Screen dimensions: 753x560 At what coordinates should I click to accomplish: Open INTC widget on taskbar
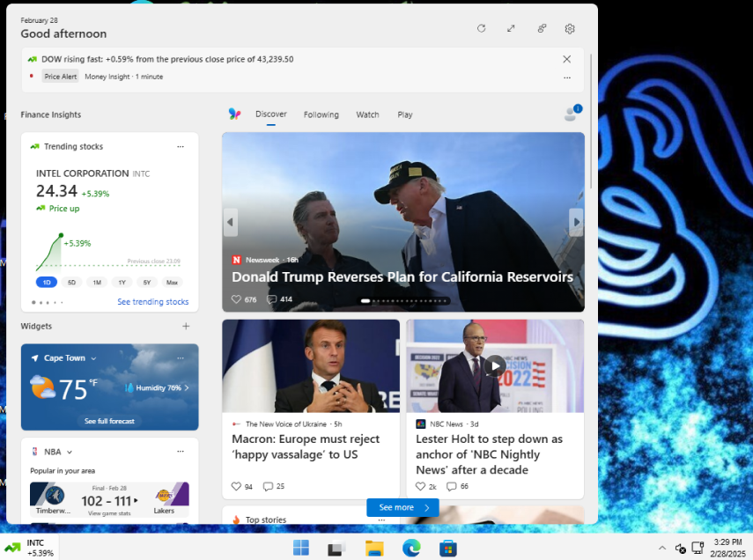(29, 548)
